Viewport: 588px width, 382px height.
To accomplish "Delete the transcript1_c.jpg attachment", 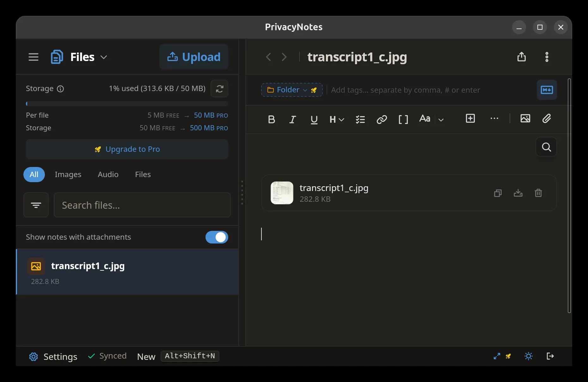I will tap(538, 193).
